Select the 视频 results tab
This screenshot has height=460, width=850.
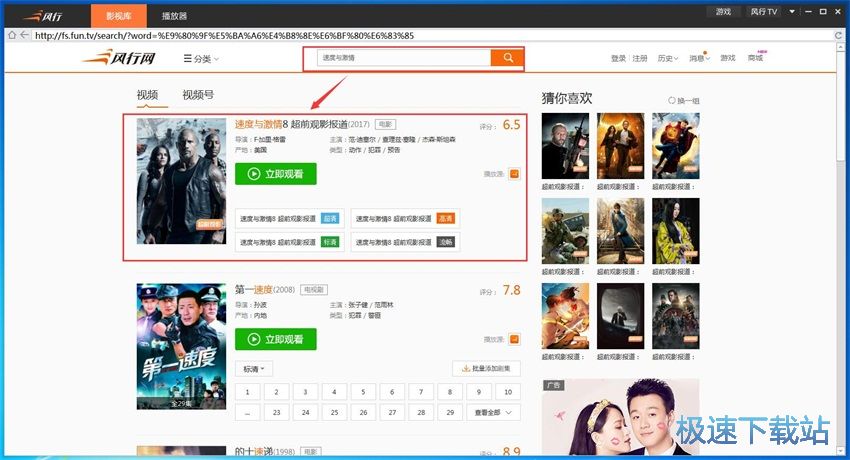(147, 95)
